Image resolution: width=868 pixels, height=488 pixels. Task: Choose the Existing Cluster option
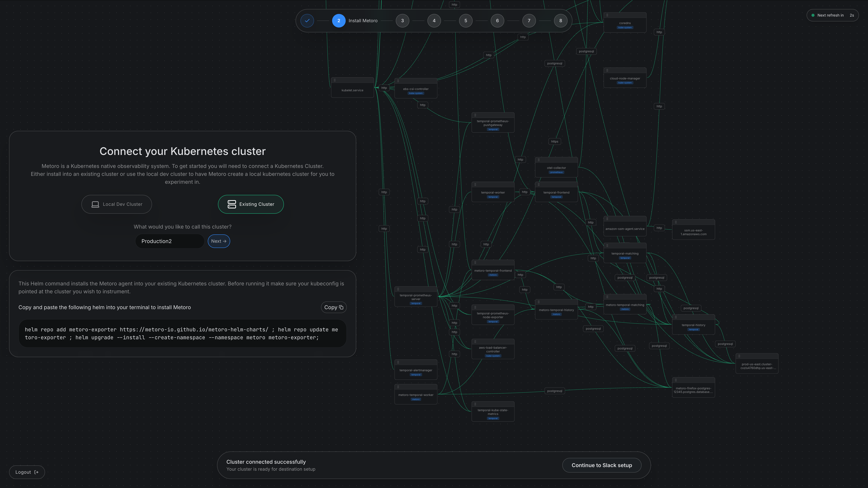251,204
